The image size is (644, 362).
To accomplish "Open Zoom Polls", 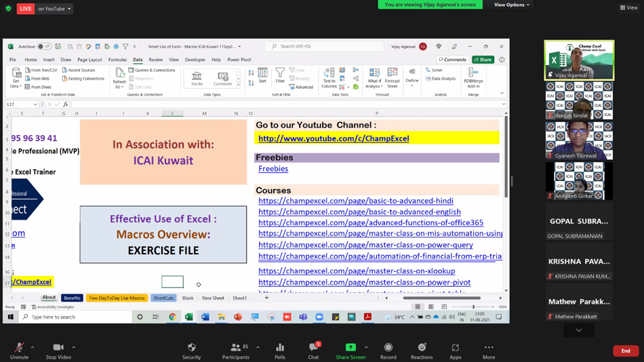I will pyautogui.click(x=280, y=351).
